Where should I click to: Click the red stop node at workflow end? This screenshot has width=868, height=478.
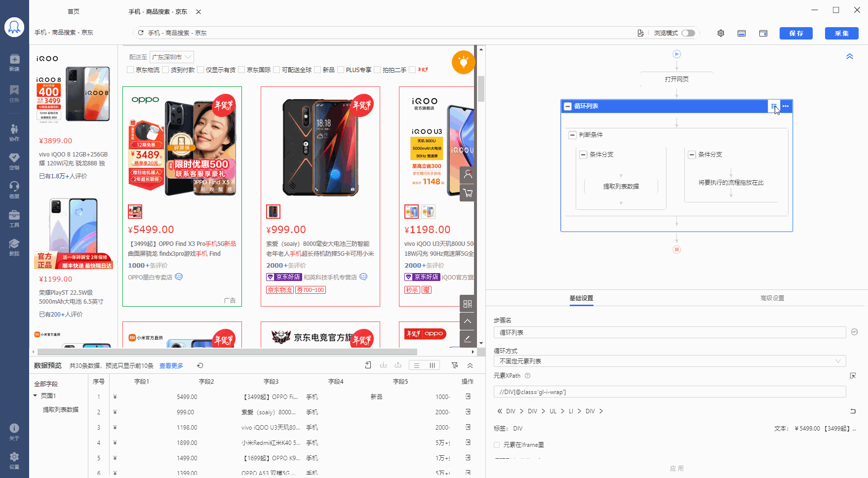[677, 249]
